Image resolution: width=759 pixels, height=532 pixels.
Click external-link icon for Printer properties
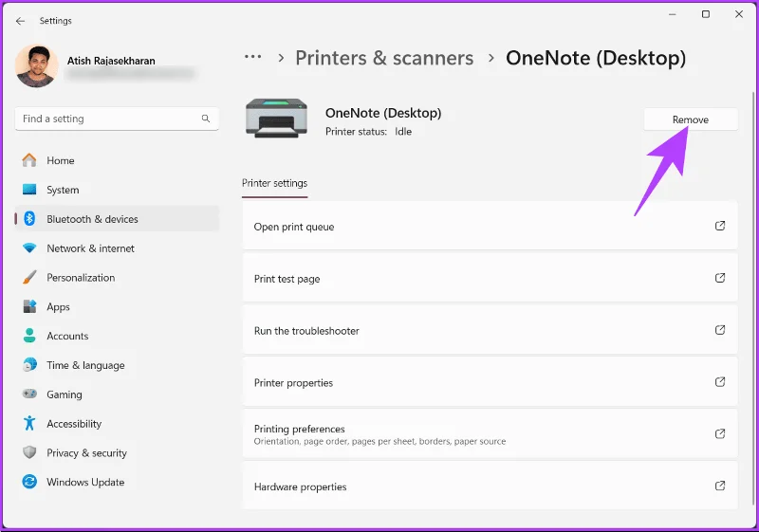[720, 382]
